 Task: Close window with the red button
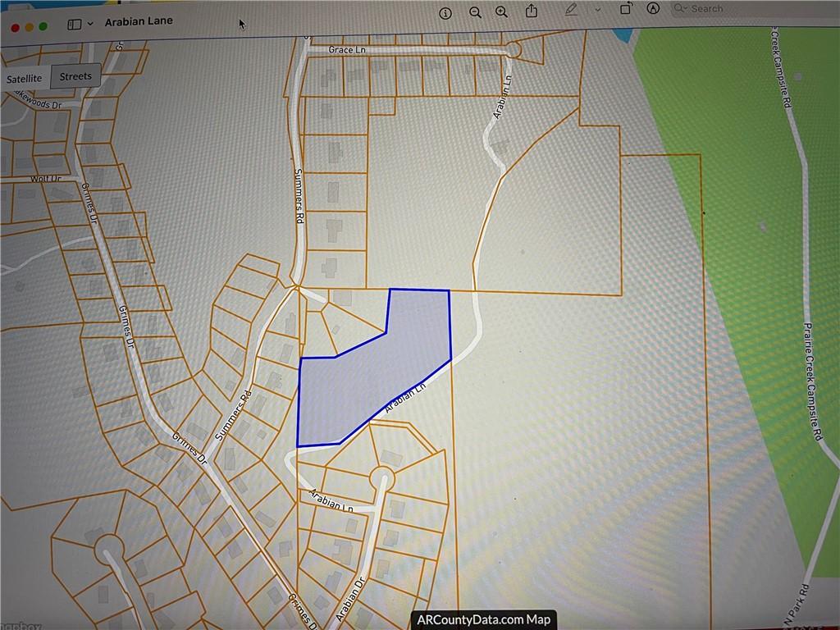point(16,28)
